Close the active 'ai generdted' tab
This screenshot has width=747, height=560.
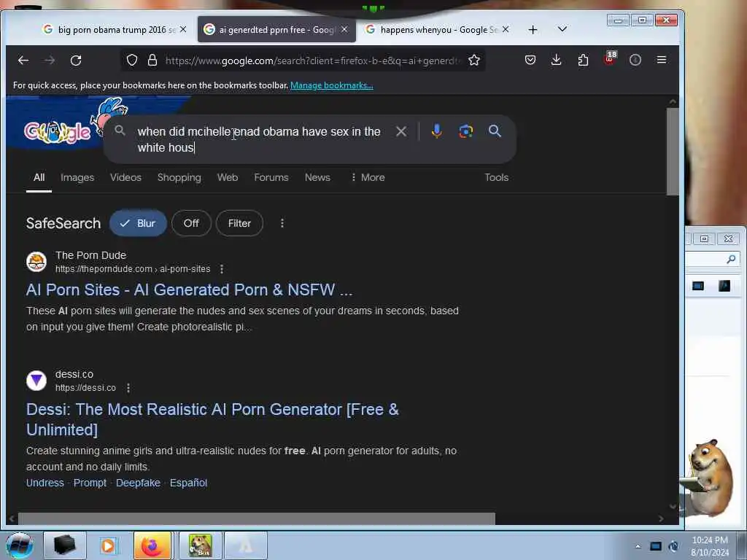[x=344, y=29]
